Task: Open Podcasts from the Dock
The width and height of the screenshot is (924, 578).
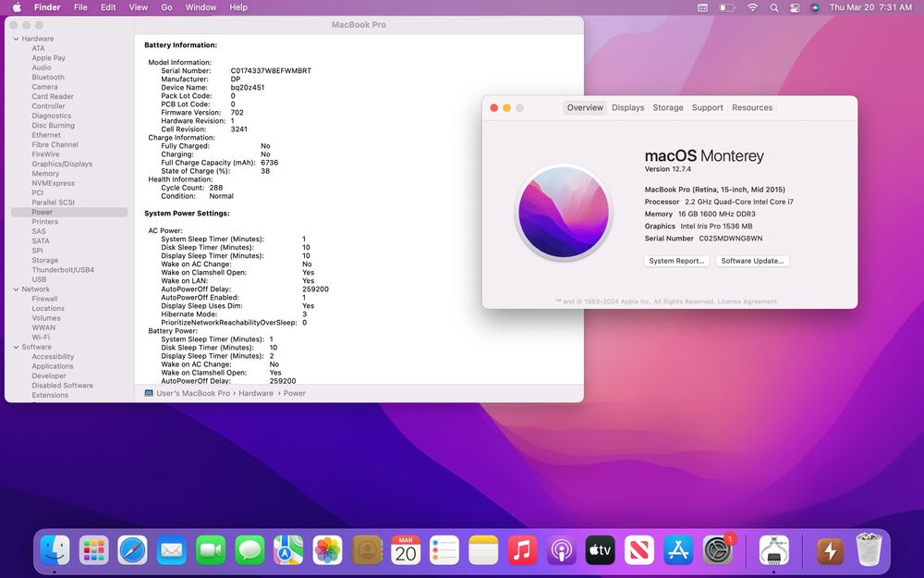Action: click(x=561, y=551)
